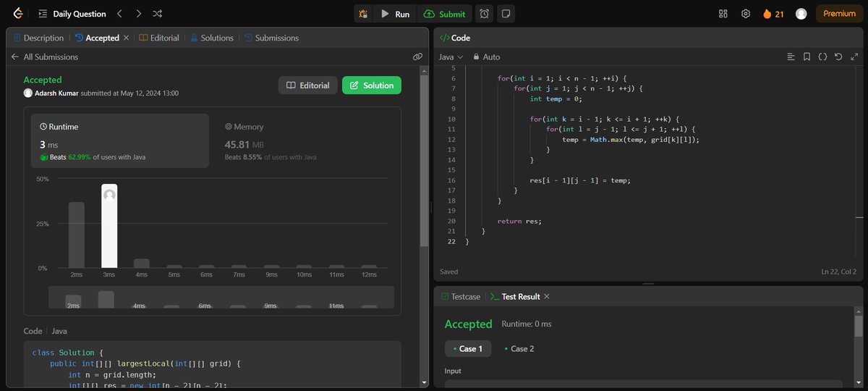
Task: Open the notes sticky icon
Action: click(x=506, y=14)
